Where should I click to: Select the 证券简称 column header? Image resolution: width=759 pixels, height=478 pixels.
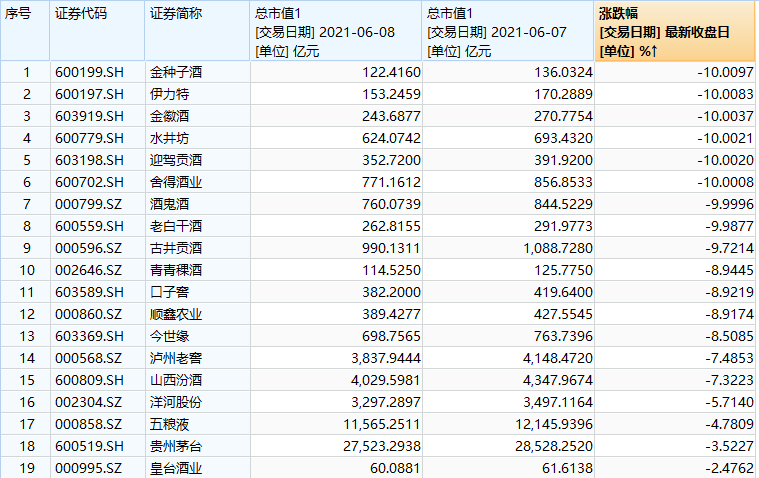pyautogui.click(x=197, y=31)
